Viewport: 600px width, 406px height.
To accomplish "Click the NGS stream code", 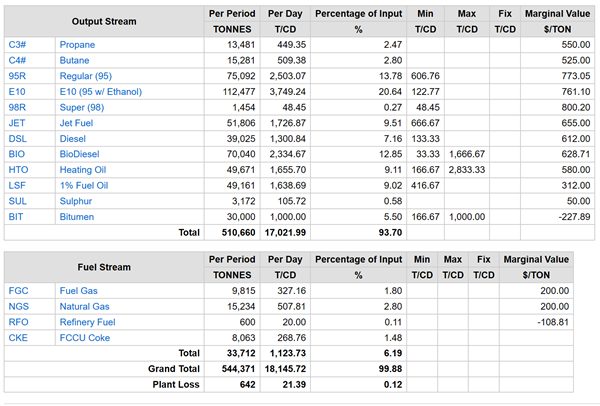I will (x=18, y=307).
